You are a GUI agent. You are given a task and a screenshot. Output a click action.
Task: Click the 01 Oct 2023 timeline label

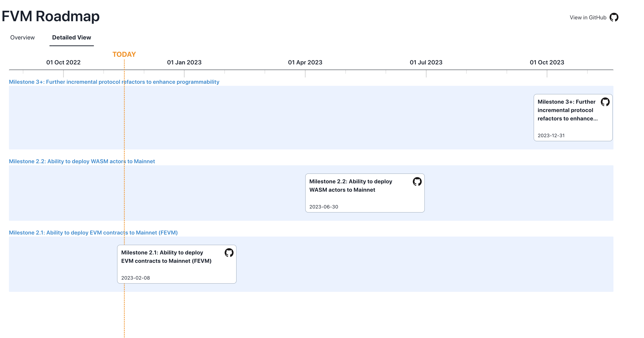pyautogui.click(x=547, y=62)
